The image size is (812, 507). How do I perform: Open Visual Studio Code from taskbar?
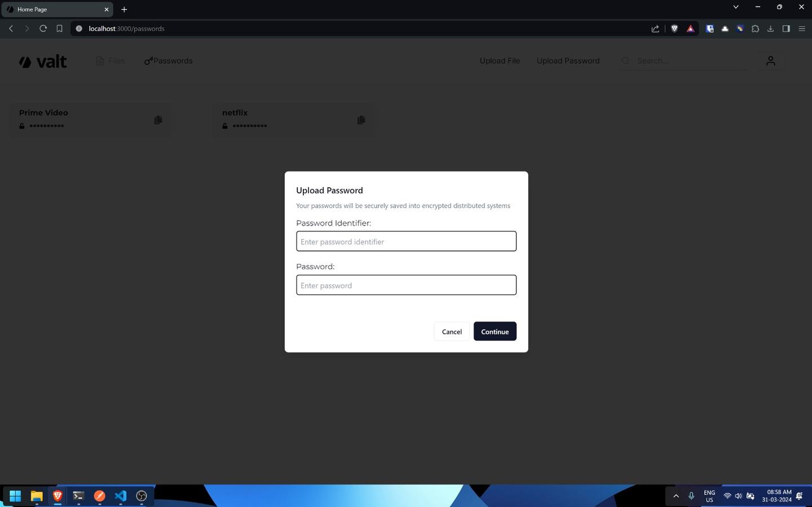121,496
